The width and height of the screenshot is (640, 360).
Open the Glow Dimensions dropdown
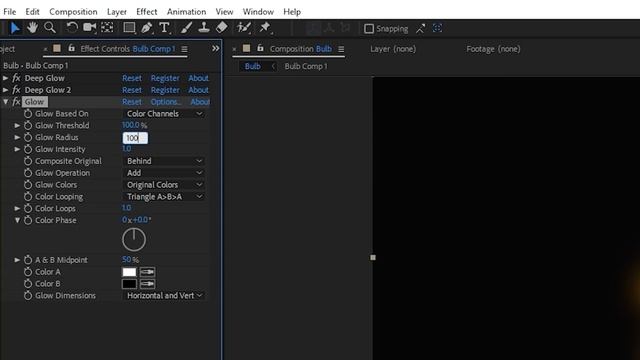pyautogui.click(x=164, y=296)
